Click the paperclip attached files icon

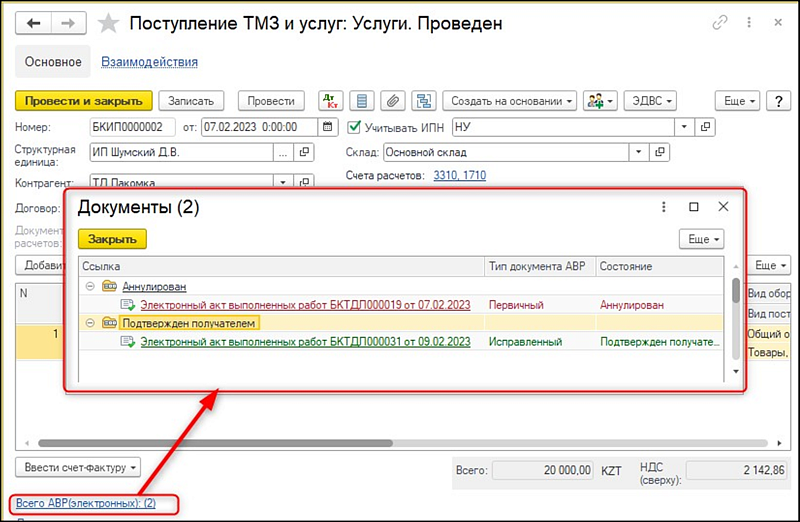(393, 101)
